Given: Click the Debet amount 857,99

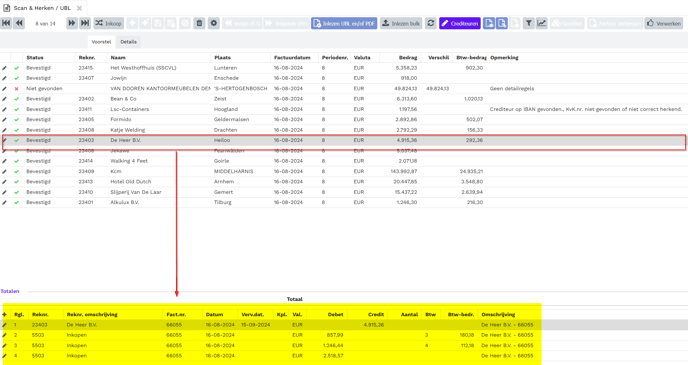Looking at the screenshot, I should click(335, 335).
